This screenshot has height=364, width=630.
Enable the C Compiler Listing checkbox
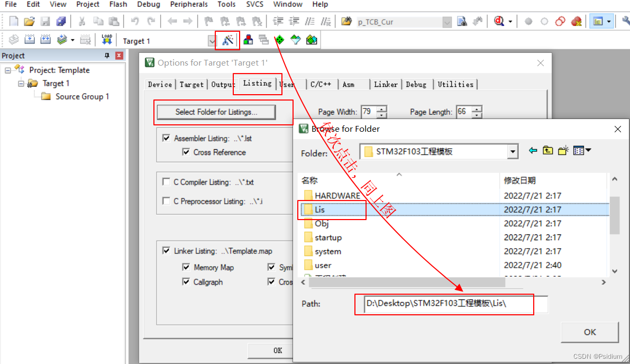coord(166,182)
